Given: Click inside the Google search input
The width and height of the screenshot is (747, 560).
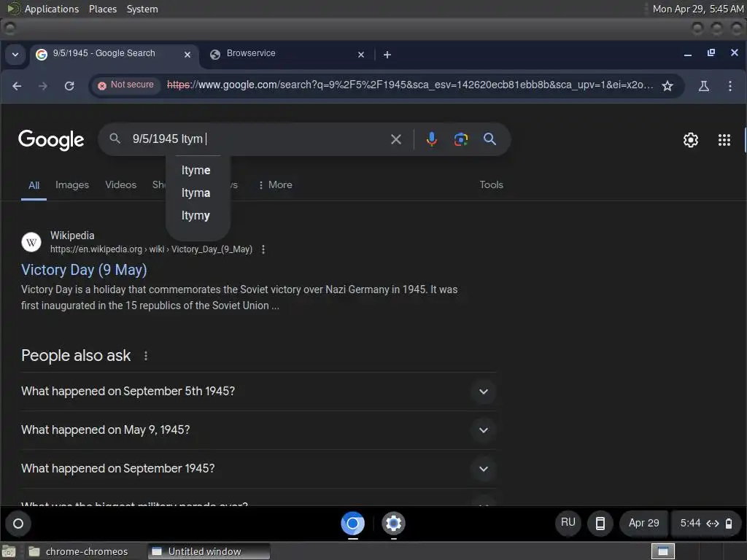Looking at the screenshot, I should click(x=258, y=139).
